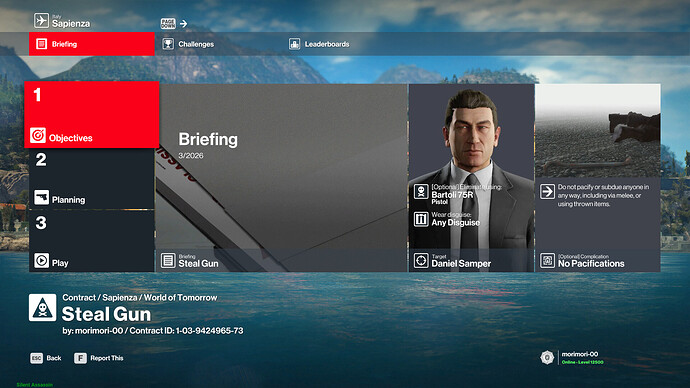
Task: Click the Do not pacify description text
Action: tap(603, 195)
